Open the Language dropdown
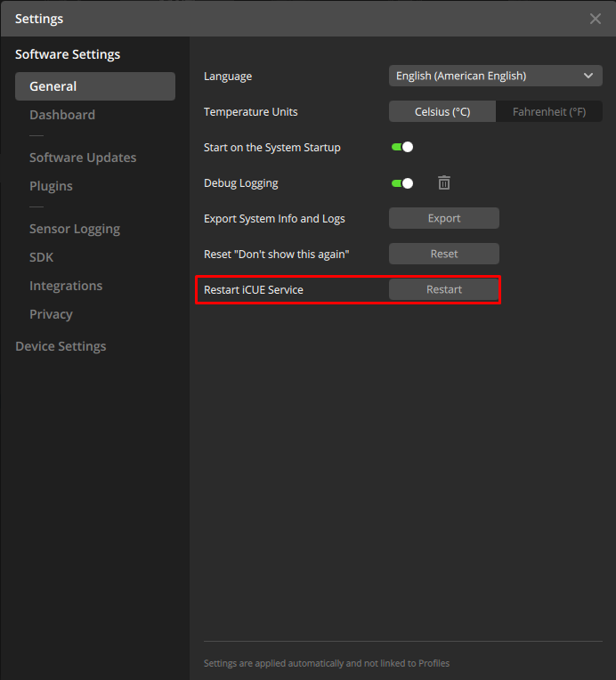 (495, 76)
